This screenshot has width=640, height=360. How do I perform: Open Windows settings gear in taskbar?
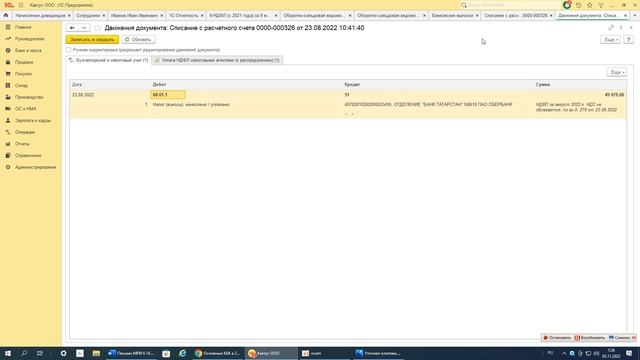click(63, 353)
